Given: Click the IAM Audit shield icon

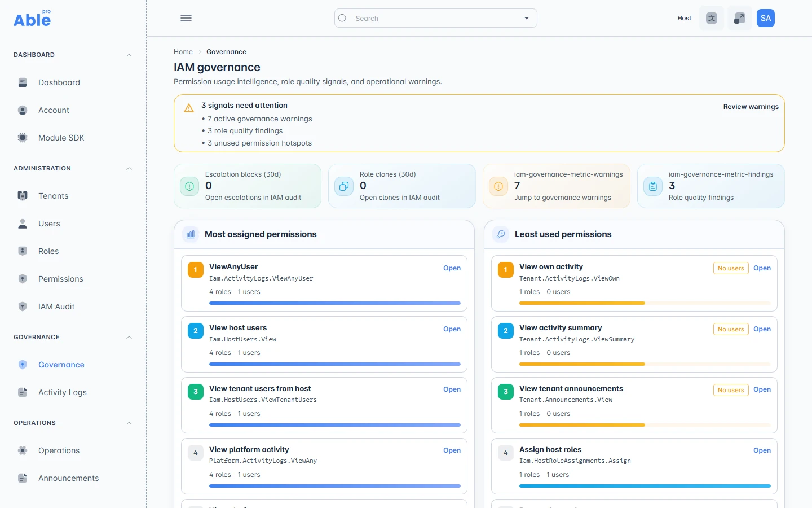Looking at the screenshot, I should (x=23, y=306).
